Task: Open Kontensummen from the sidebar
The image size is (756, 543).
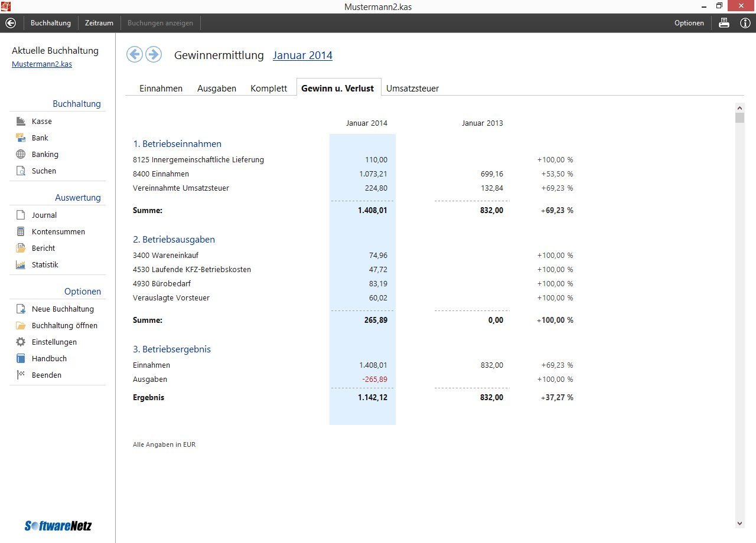Action: pyautogui.click(x=57, y=231)
